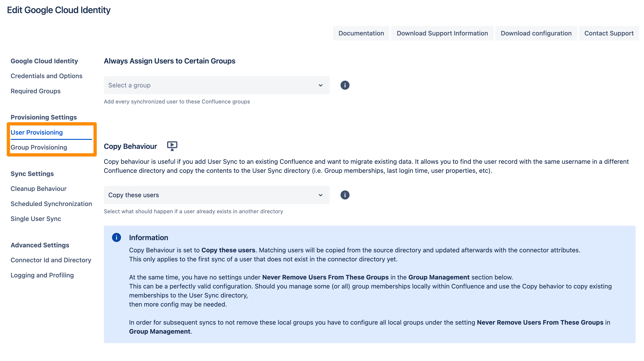Click chevron arrow in Select a group field
The width and height of the screenshot is (644, 361).
[320, 85]
